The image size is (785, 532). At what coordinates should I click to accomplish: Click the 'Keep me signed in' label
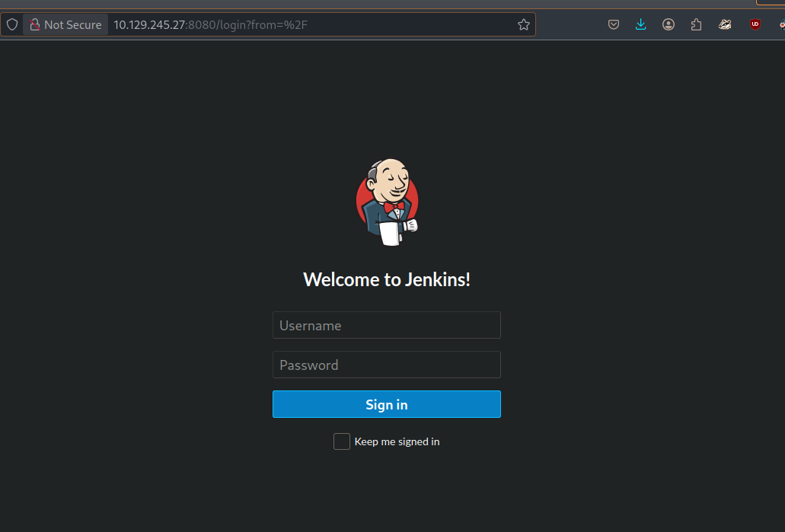pos(397,441)
